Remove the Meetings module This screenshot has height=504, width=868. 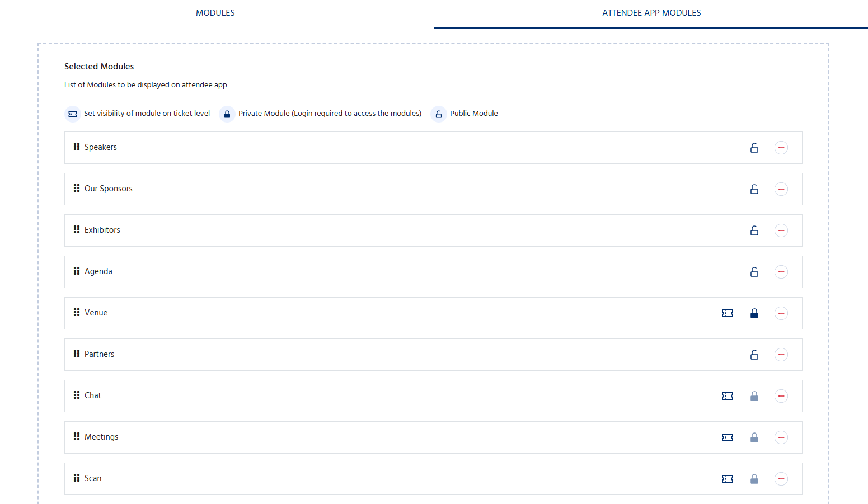(x=781, y=437)
